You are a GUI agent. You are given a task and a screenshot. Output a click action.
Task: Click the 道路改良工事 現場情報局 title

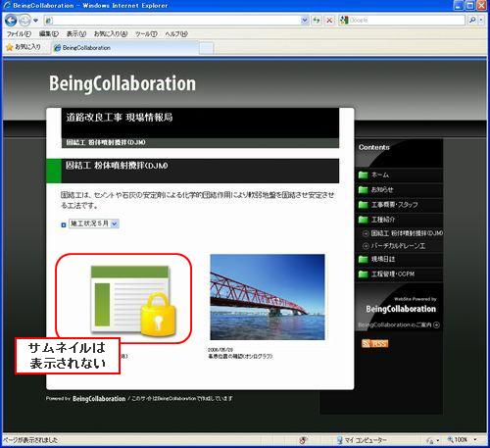point(120,118)
